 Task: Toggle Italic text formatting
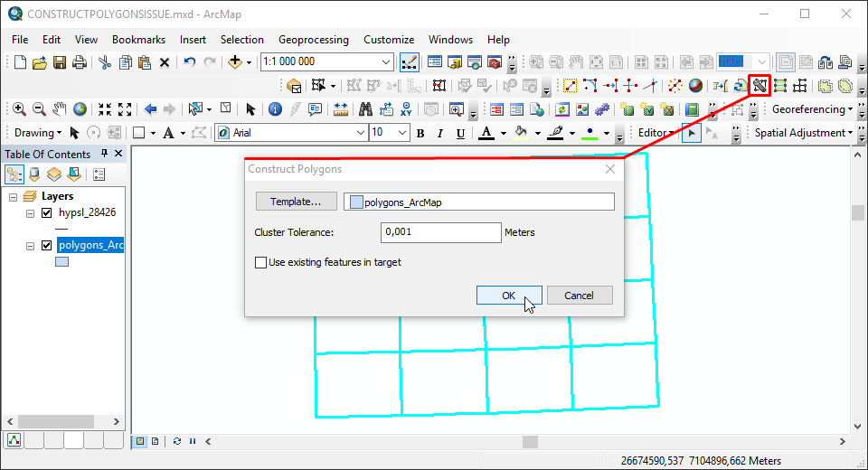[440, 133]
